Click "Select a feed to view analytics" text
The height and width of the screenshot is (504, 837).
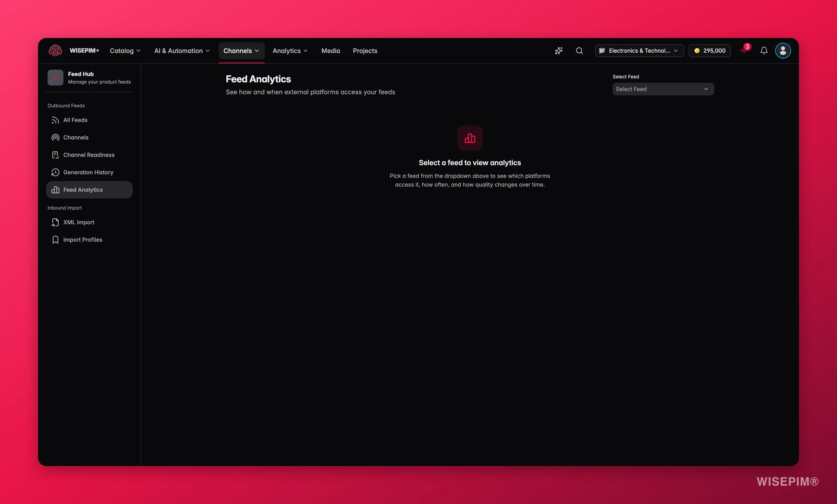pyautogui.click(x=470, y=163)
